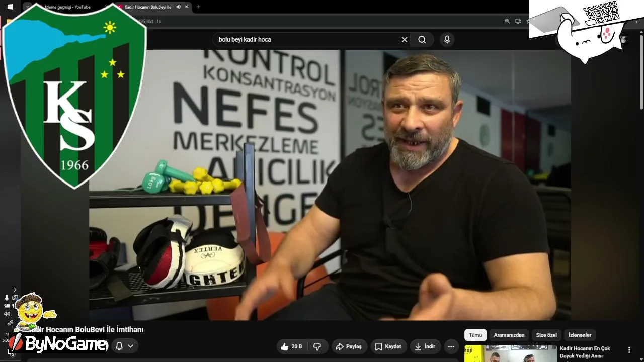Open the browser zoom magnifier icon
The height and width of the screenshot is (362, 644).
[x=507, y=21]
